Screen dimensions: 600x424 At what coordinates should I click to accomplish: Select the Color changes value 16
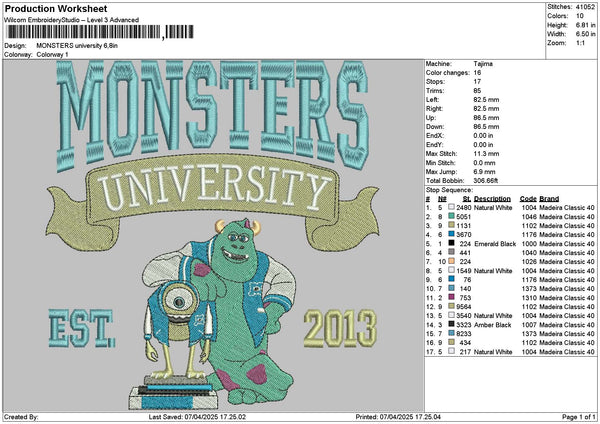(478, 73)
